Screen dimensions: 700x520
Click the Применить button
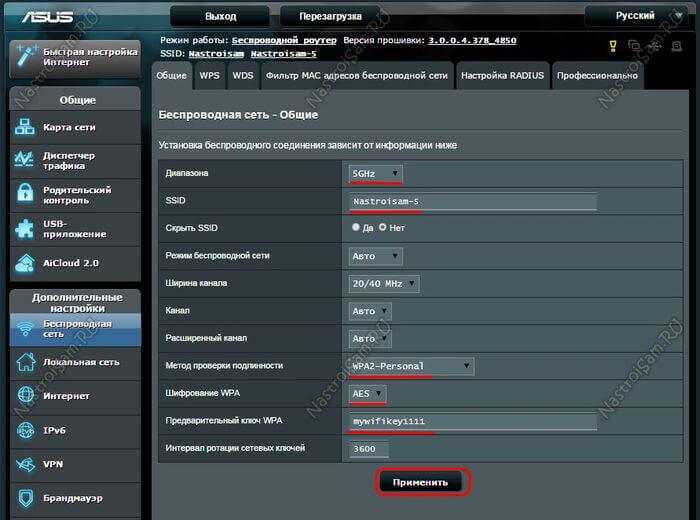421,482
